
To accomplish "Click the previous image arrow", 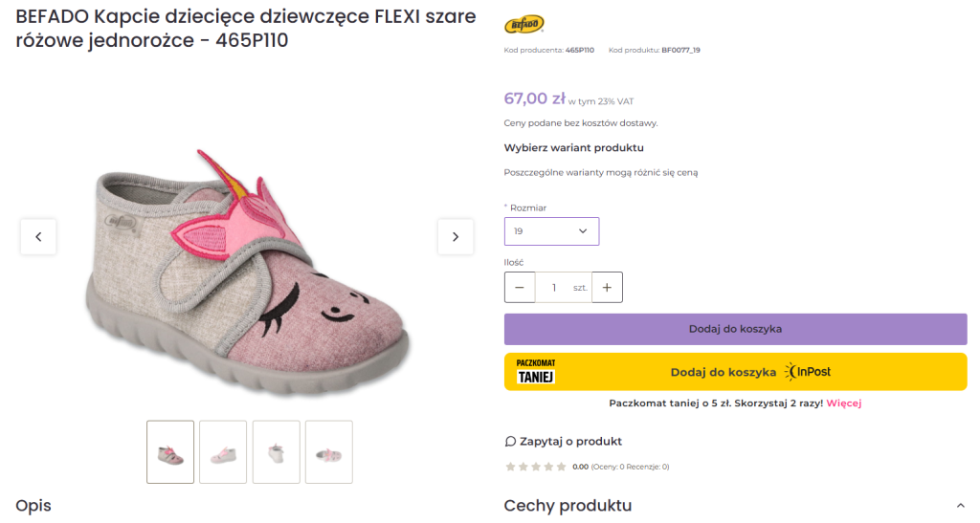I will point(38,237).
